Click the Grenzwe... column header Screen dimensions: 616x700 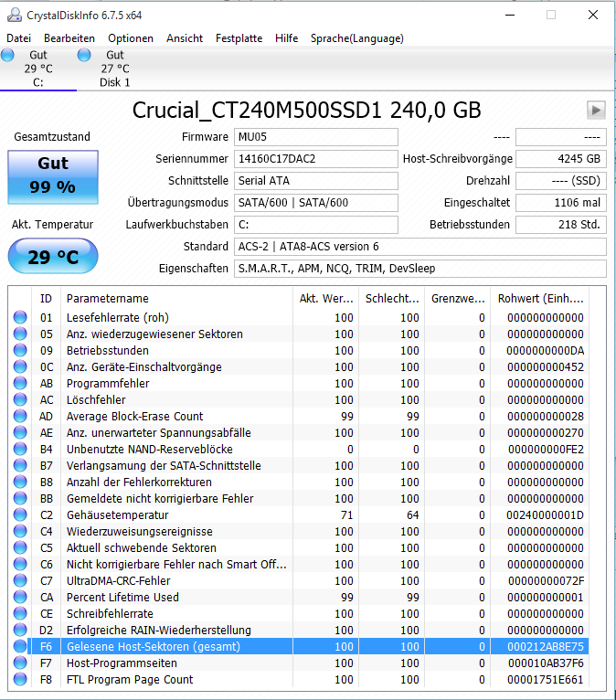458,298
